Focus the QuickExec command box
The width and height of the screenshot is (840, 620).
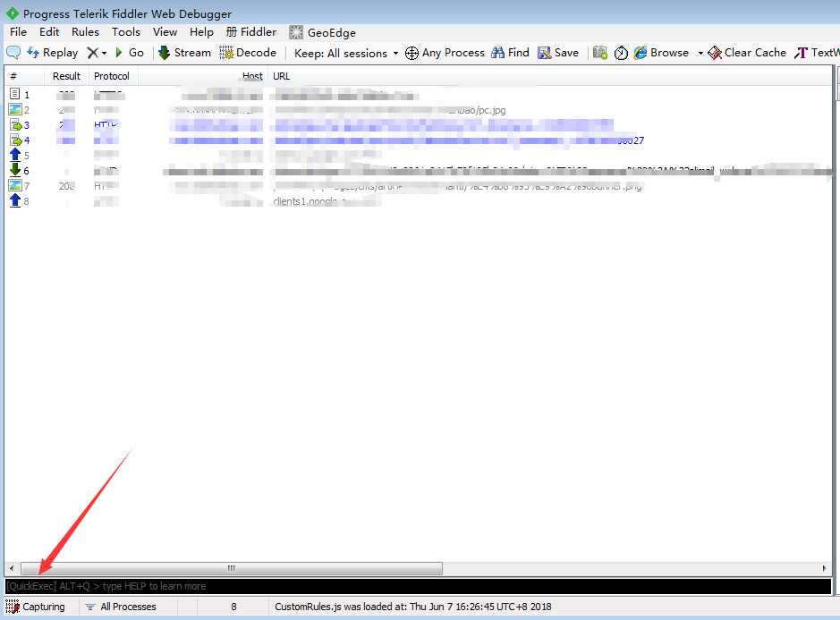click(x=418, y=586)
